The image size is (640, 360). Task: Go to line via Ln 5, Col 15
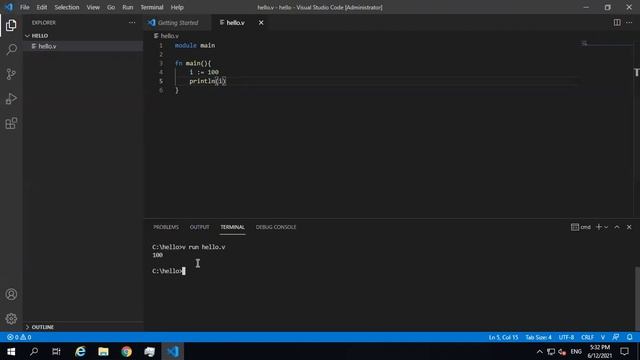point(503,337)
